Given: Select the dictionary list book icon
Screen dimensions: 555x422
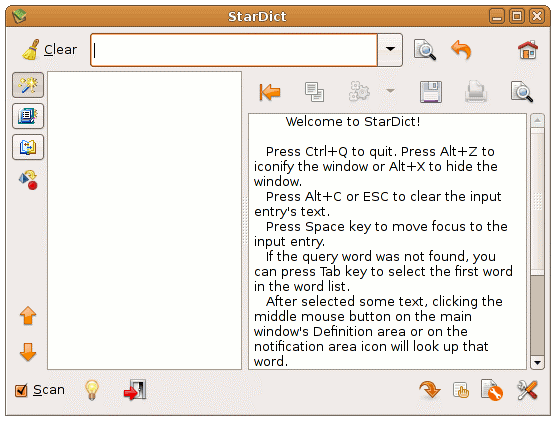Looking at the screenshot, I should [x=28, y=116].
